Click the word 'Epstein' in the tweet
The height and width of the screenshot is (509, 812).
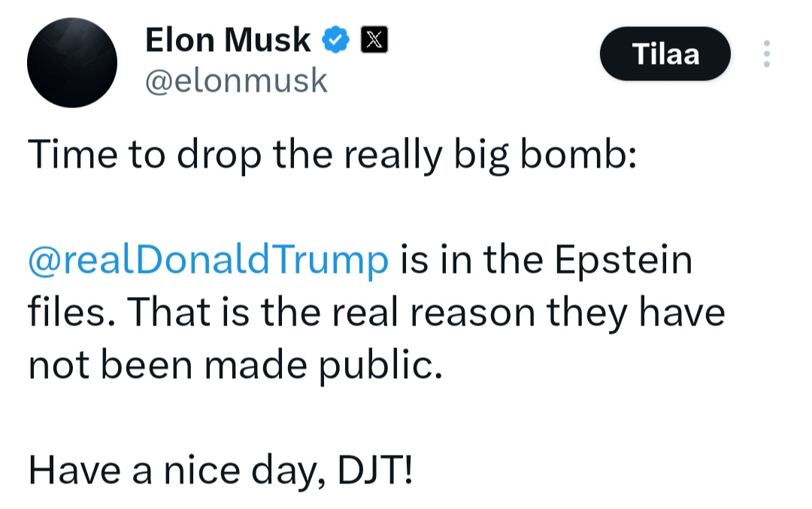pyautogui.click(x=623, y=260)
